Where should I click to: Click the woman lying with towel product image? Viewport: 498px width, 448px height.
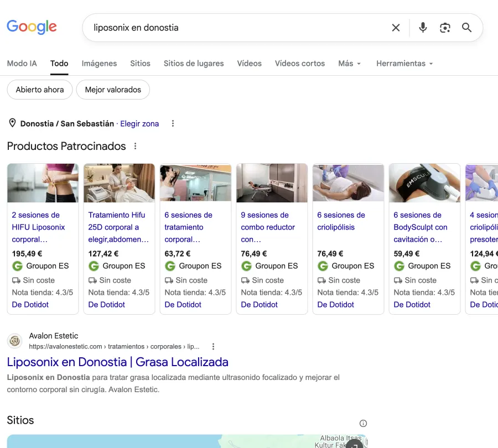pyautogui.click(x=348, y=183)
